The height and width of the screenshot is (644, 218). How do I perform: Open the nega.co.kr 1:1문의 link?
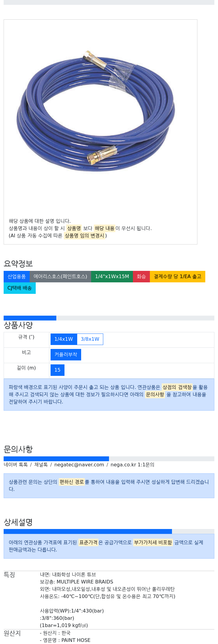(x=132, y=465)
